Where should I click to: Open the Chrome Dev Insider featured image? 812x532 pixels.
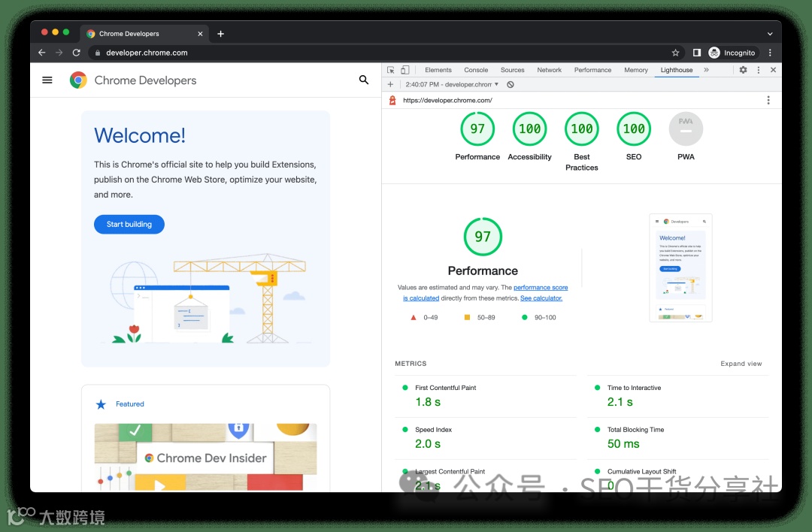[205, 457]
